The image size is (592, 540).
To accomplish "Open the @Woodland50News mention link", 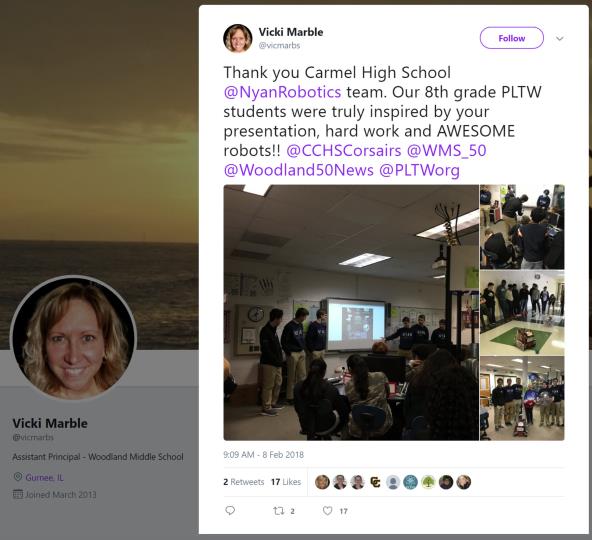I will 299,170.
